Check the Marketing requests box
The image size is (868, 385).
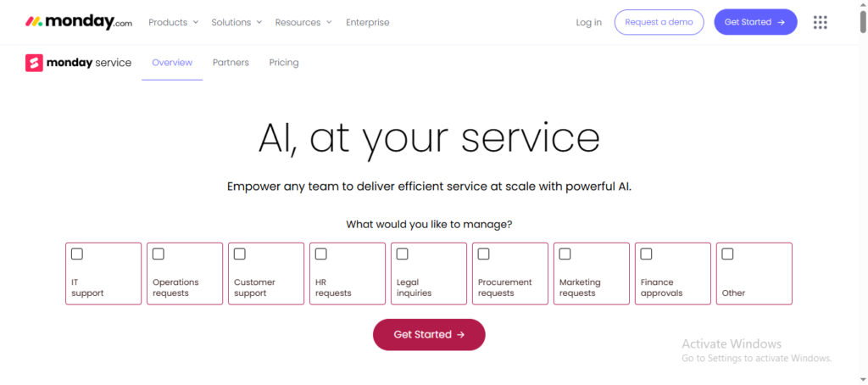[x=565, y=254]
